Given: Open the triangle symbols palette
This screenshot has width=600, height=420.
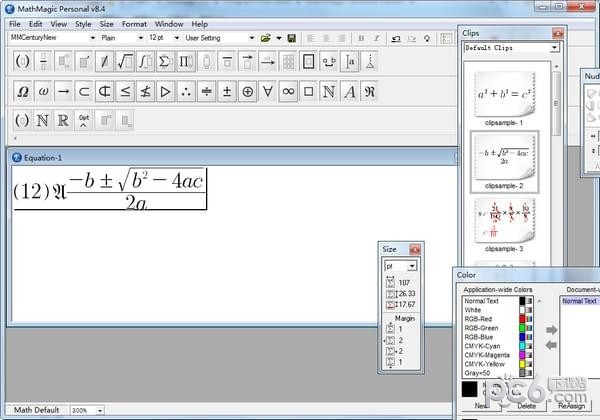Looking at the screenshot, I should click(x=165, y=91).
